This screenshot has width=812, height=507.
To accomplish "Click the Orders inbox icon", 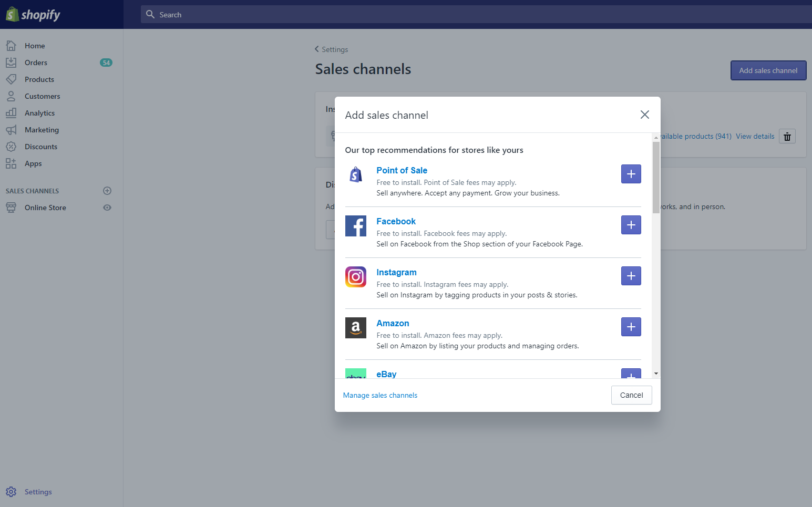I will (11, 63).
